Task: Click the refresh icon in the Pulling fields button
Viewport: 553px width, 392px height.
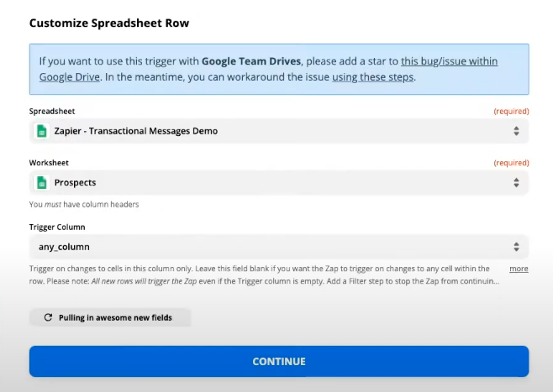Action: 48,317
